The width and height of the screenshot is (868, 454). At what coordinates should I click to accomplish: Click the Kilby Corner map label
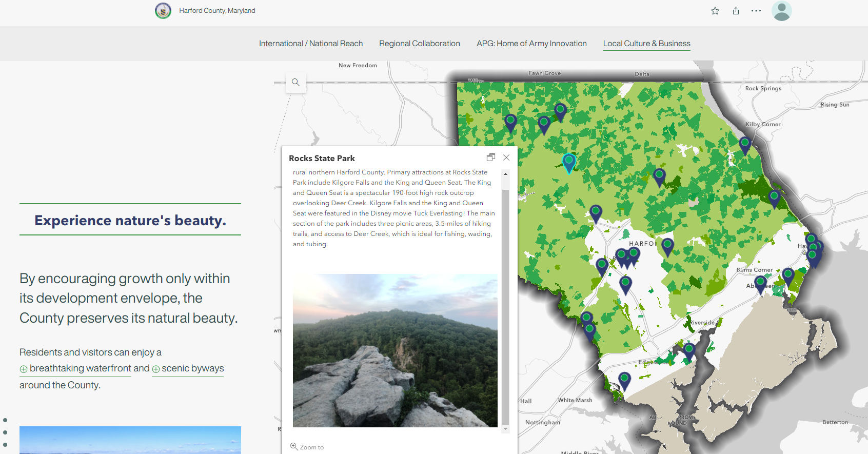click(x=763, y=125)
